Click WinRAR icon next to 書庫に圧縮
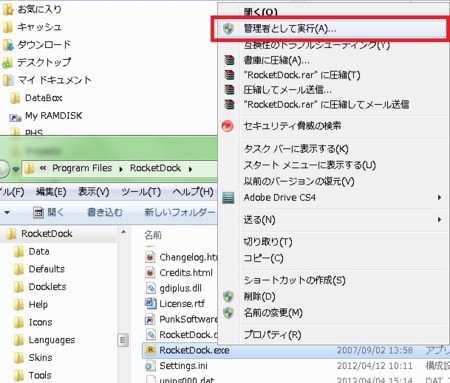Screen dimensions: 450x383 [229, 60]
